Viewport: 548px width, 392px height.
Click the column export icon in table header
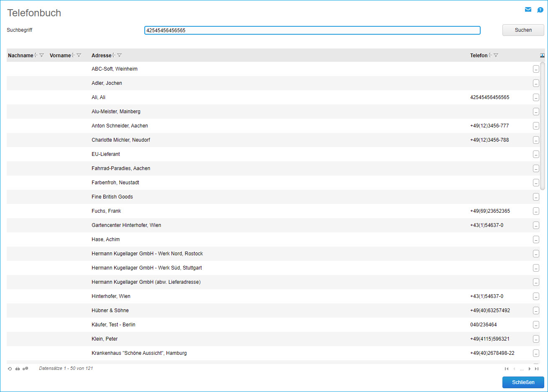[x=542, y=55]
